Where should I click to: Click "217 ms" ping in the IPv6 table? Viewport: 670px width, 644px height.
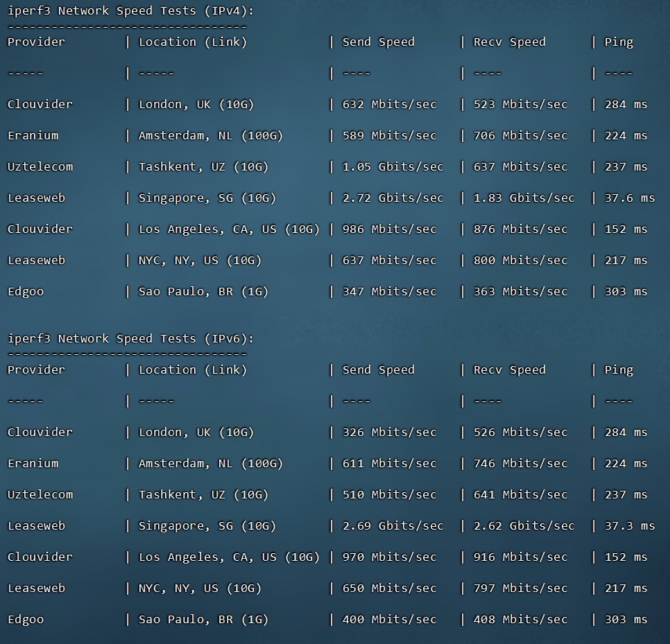tap(626, 589)
